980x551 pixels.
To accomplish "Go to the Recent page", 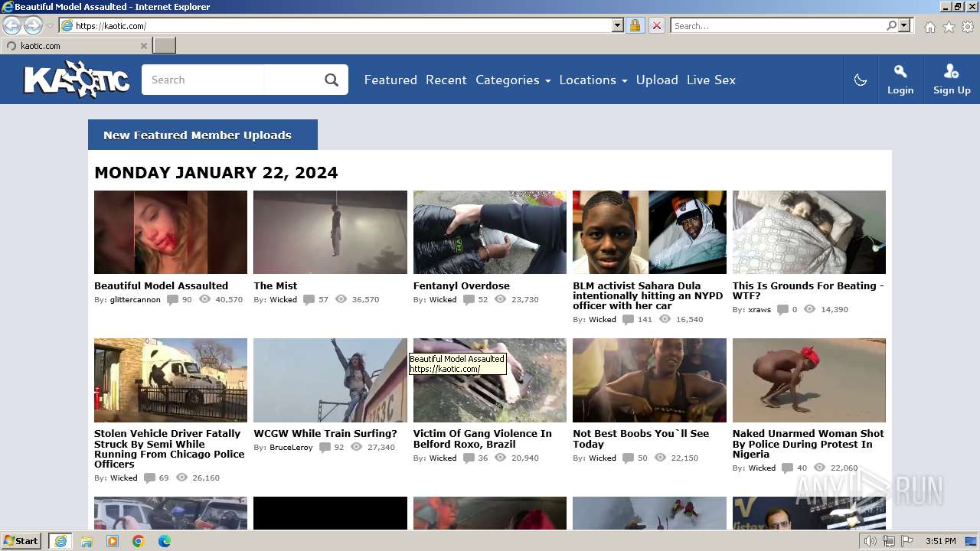I will tap(446, 80).
